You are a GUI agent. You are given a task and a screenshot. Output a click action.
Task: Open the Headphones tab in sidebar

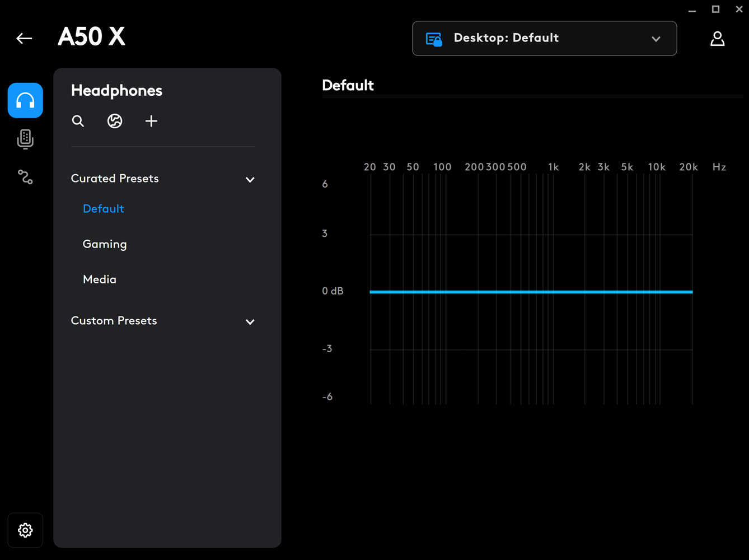tap(25, 100)
